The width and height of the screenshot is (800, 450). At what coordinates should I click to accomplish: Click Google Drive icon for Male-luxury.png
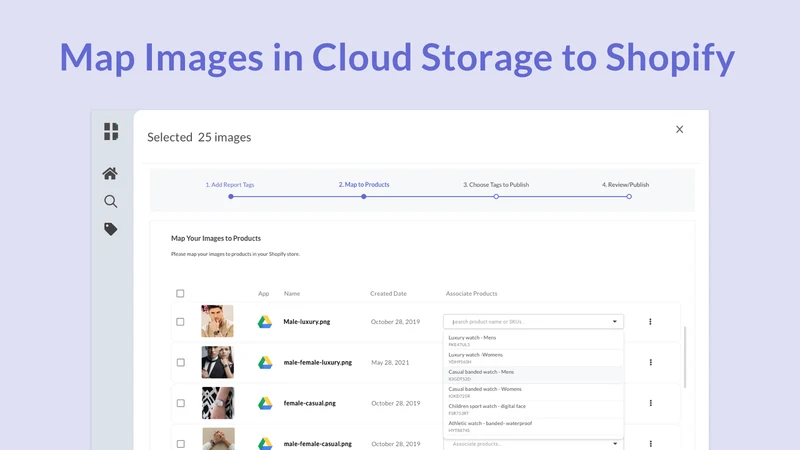(x=264, y=322)
